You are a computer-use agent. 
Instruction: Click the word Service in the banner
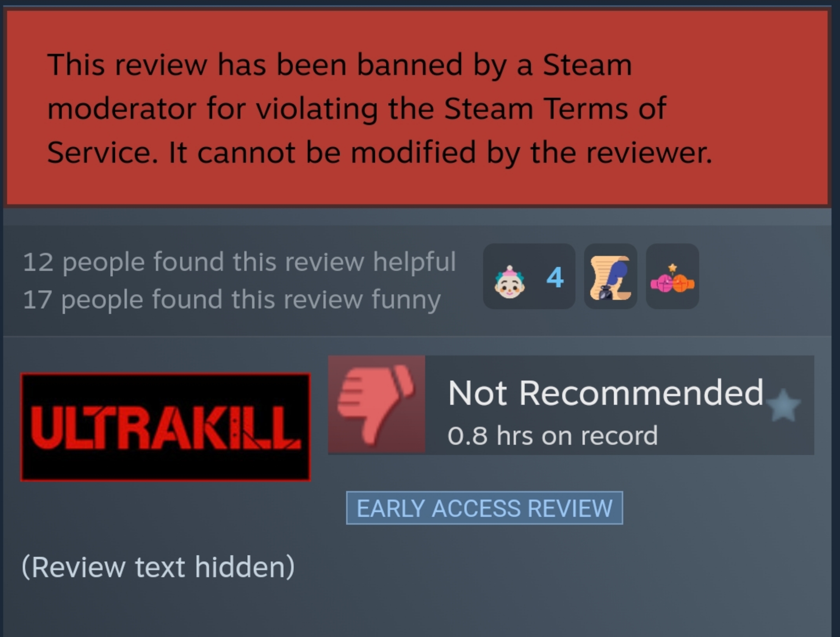(x=102, y=153)
